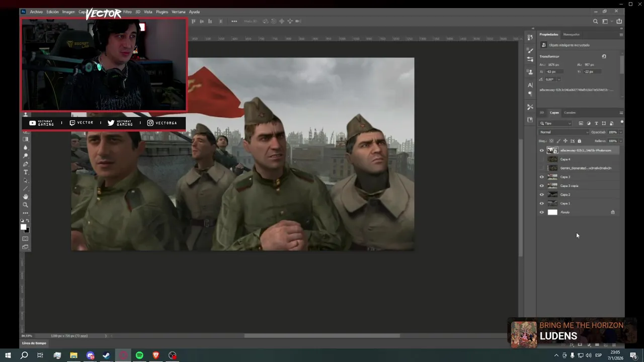Reset default foreground and background colors

coord(22,221)
